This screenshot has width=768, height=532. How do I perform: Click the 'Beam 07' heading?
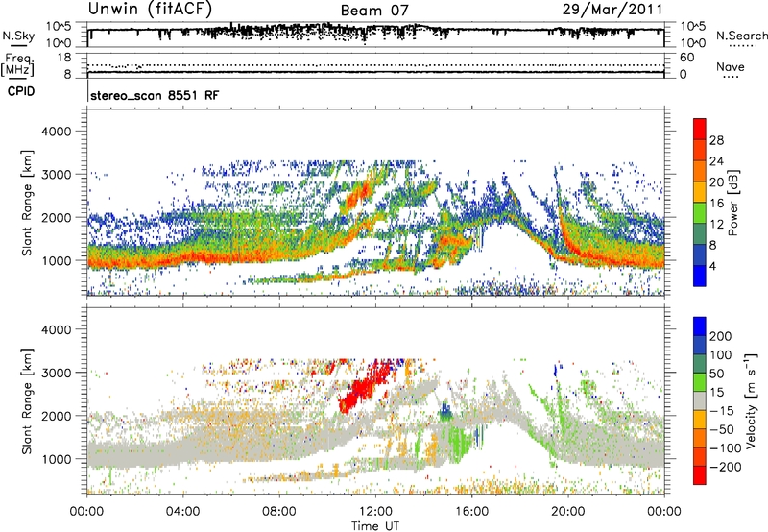(374, 11)
